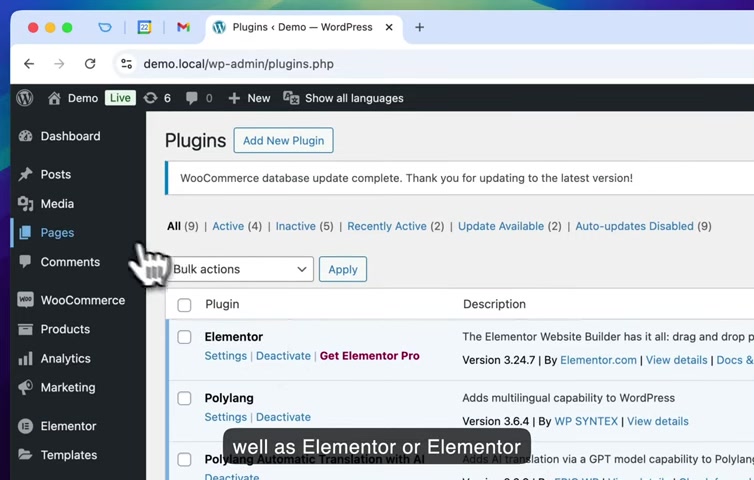Image resolution: width=754 pixels, height=480 pixels.
Task: Open the updates icon showing 6
Action: click(151, 98)
